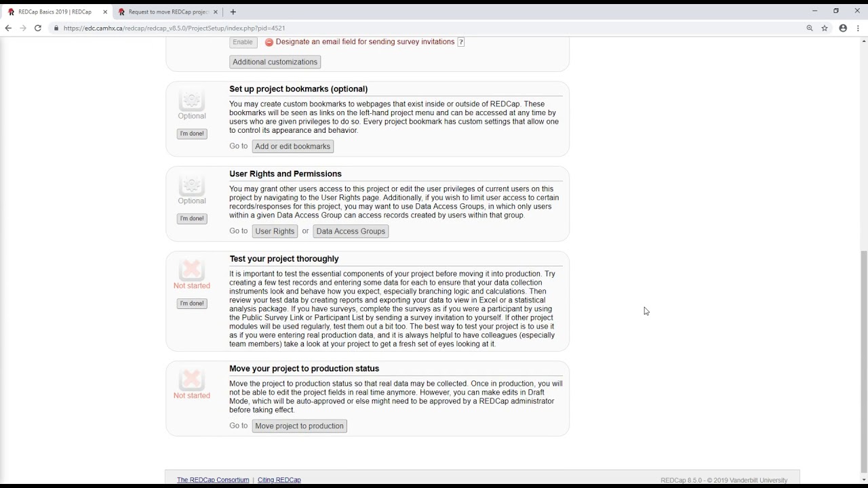Mark Test your project step as done
This screenshot has width=868, height=488.
(x=192, y=303)
